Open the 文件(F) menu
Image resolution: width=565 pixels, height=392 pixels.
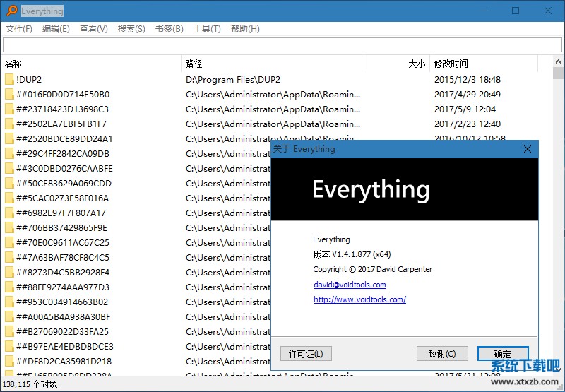[x=19, y=29]
